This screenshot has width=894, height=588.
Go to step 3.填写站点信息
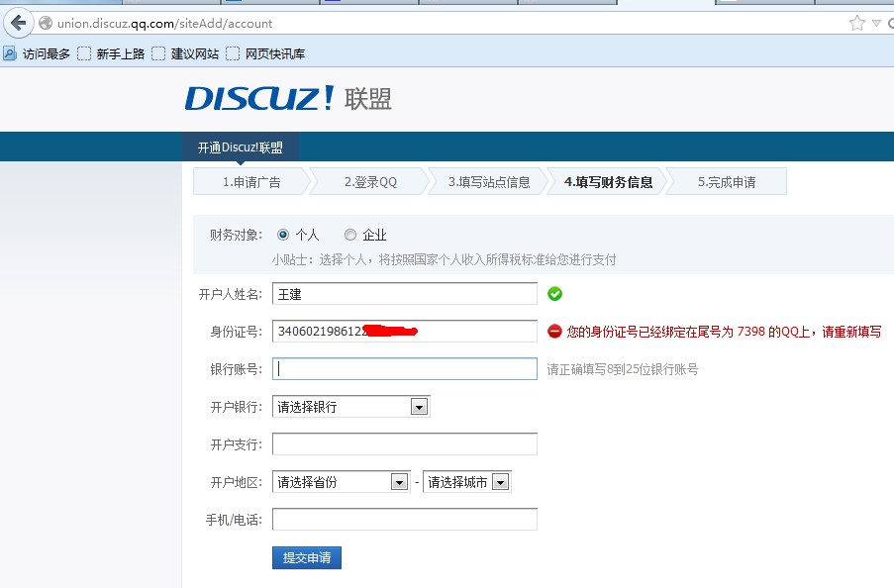point(489,182)
